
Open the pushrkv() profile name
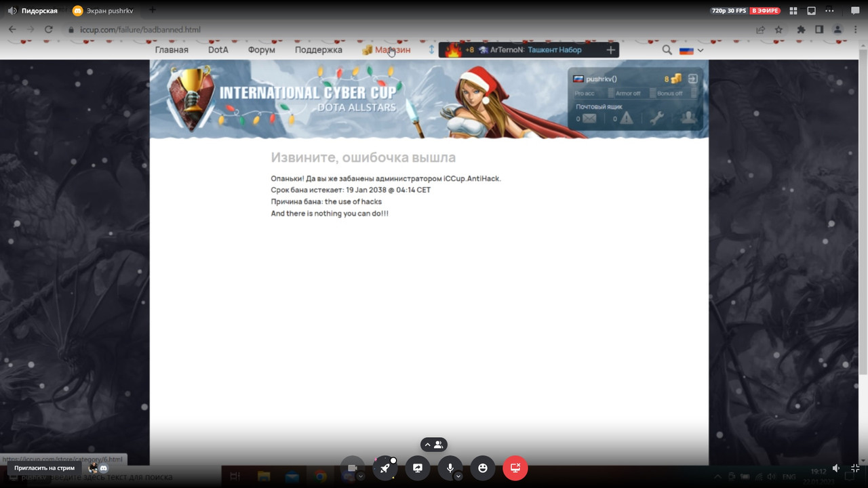601,79
